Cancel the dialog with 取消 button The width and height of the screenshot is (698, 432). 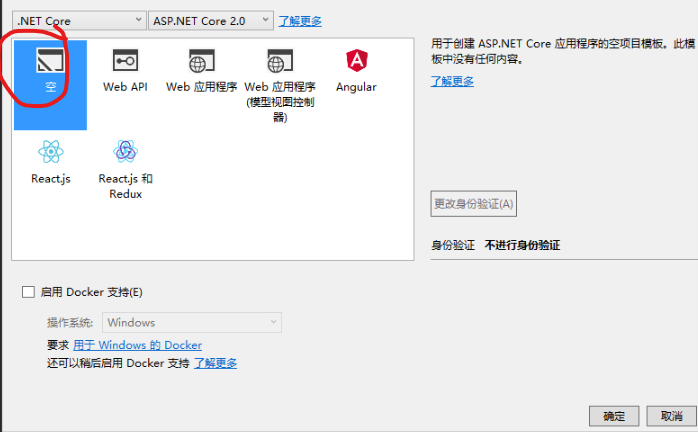point(672,416)
